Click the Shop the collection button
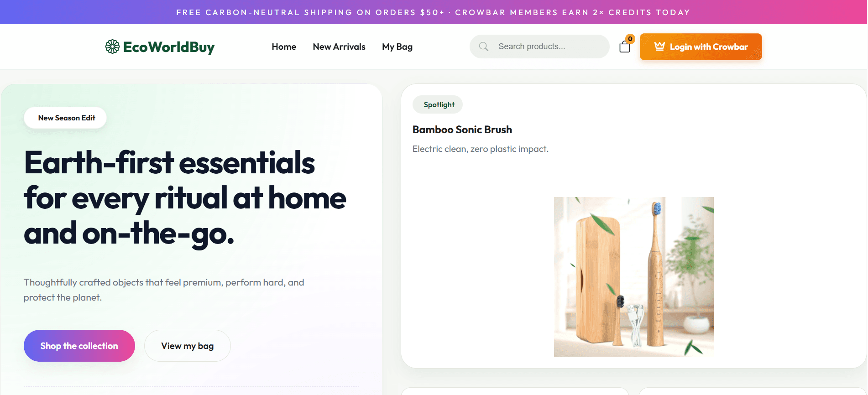Image resolution: width=868 pixels, height=395 pixels. (x=79, y=346)
